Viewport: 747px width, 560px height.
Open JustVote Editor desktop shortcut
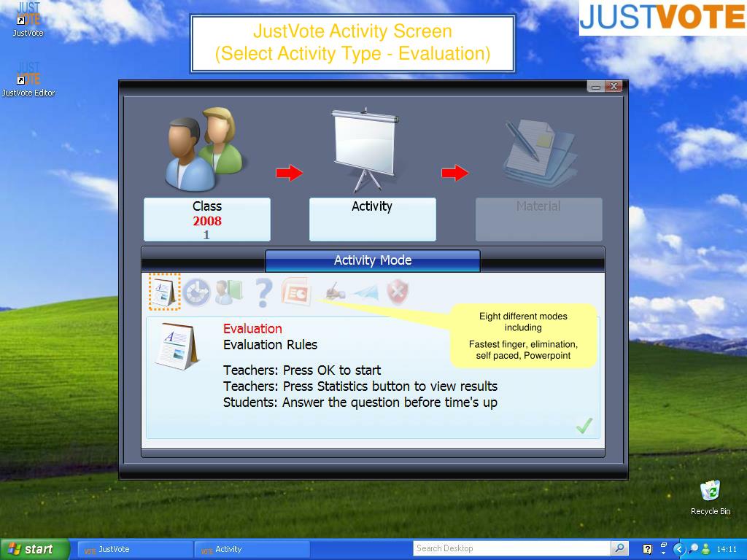(x=28, y=79)
